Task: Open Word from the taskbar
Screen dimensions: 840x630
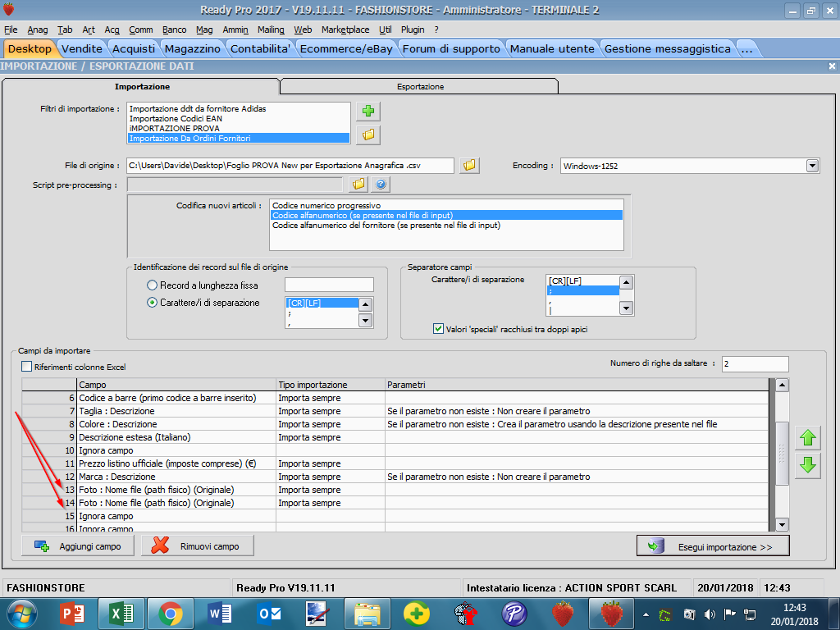Action: point(220,614)
